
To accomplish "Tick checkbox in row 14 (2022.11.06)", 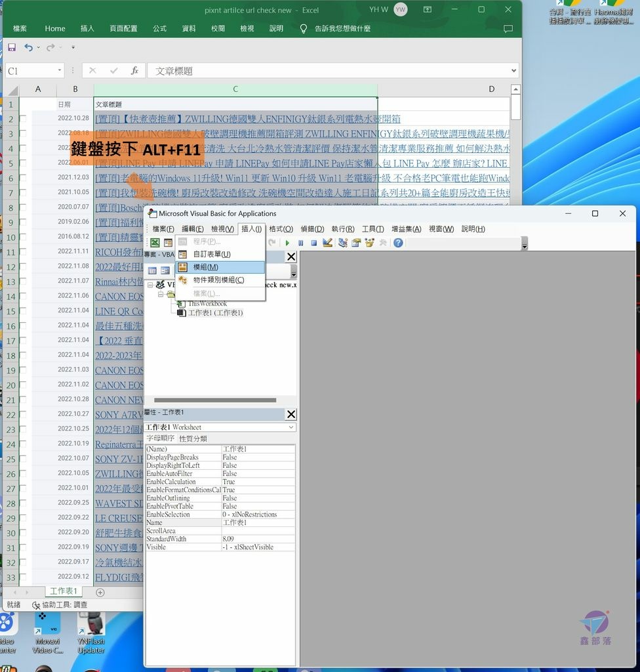I will coord(23,296).
